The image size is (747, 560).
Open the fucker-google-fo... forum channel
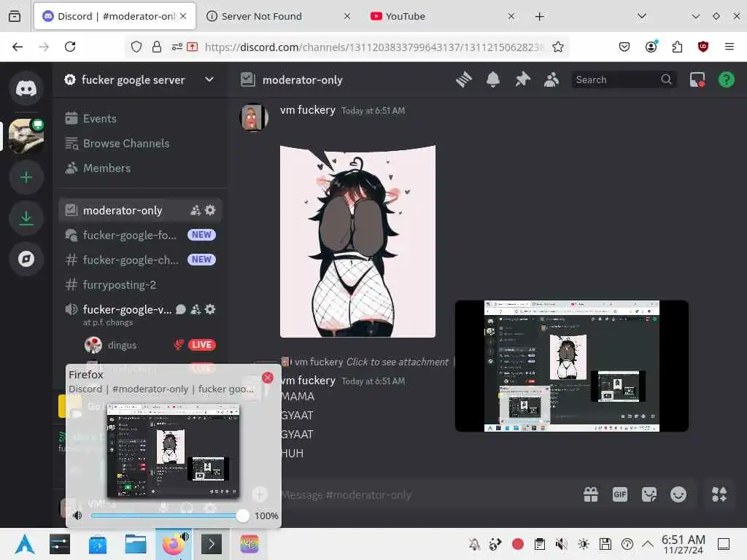141,235
